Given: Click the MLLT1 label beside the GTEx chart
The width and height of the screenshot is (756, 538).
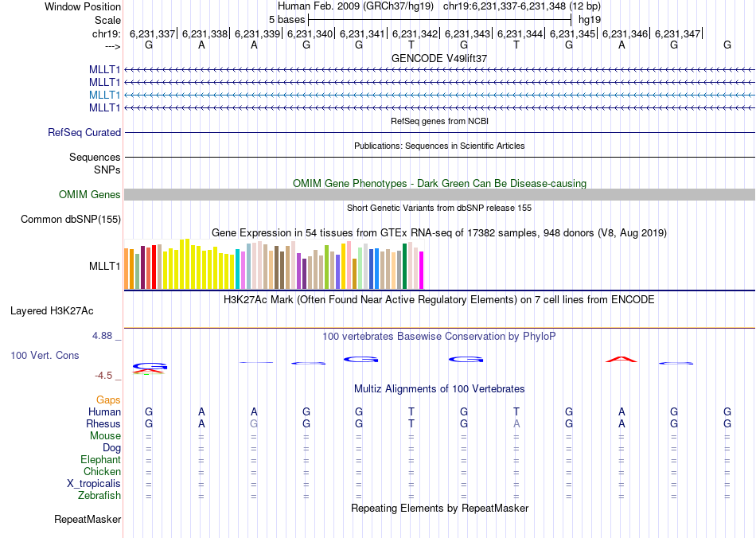Looking at the screenshot, I should 104,266.
